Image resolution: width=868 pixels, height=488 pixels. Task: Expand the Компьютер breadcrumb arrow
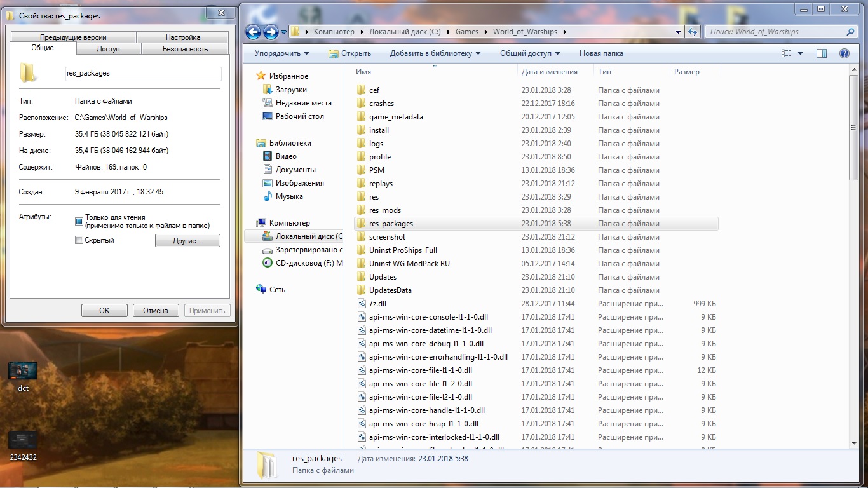[x=361, y=32]
